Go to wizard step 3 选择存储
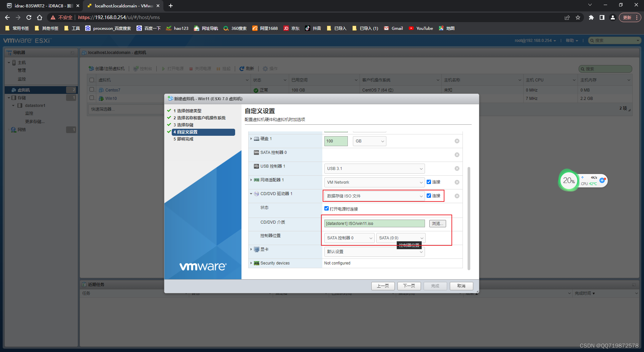The height and width of the screenshot is (352, 644). pos(183,125)
